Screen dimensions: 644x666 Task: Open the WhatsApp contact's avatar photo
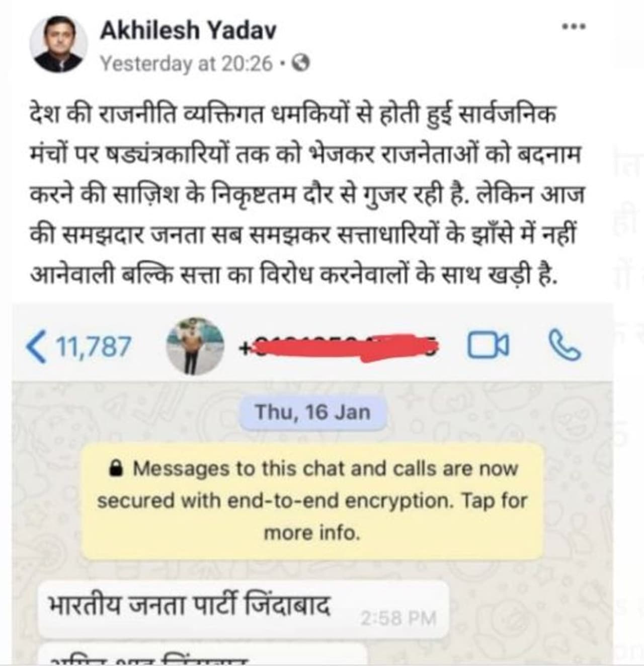click(x=195, y=346)
